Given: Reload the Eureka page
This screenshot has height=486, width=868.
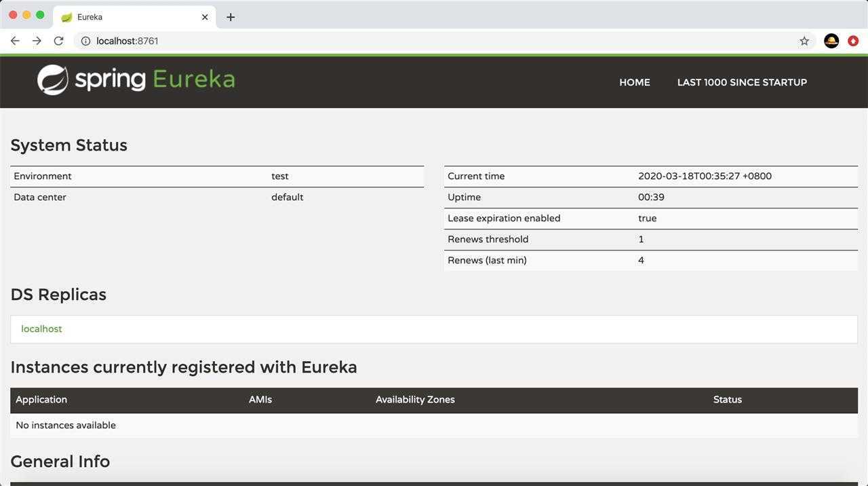Looking at the screenshot, I should tap(59, 41).
